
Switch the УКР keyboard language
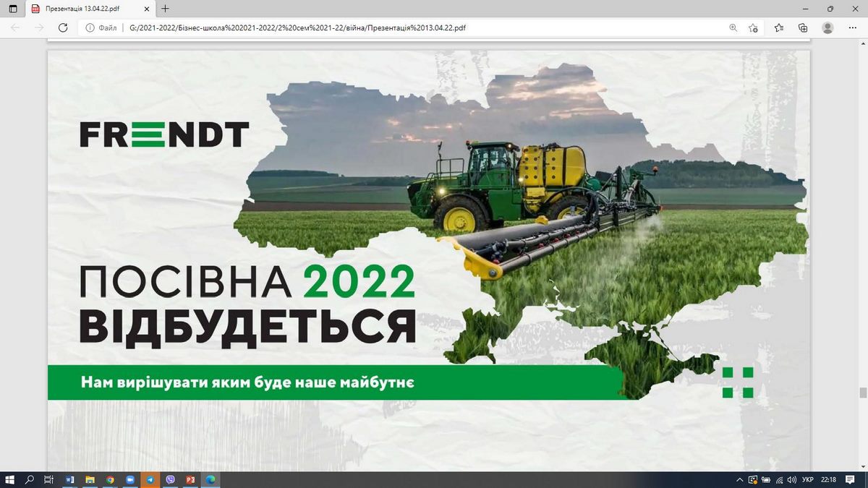click(809, 479)
